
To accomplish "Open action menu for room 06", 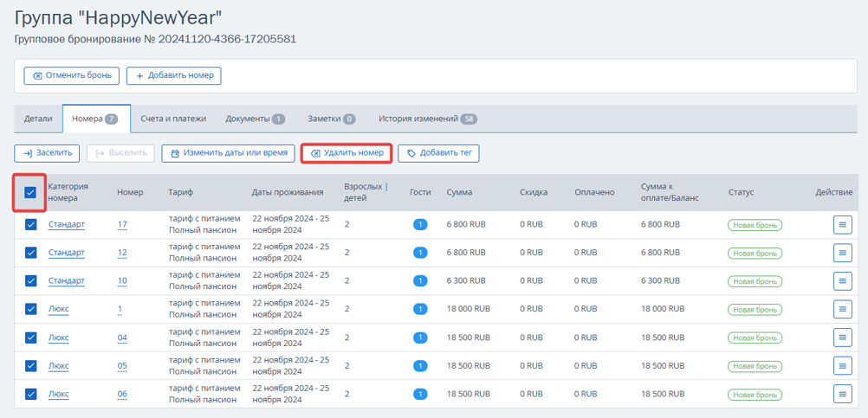I will (x=843, y=395).
